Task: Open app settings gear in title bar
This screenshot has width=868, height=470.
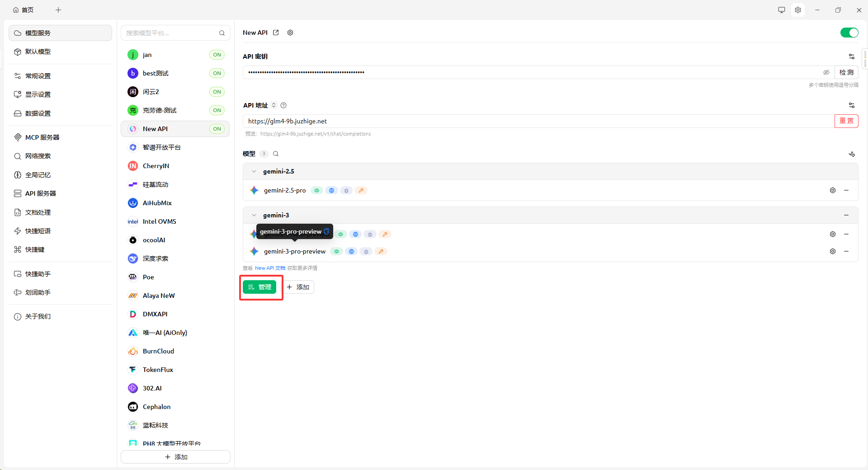Action: 798,10
